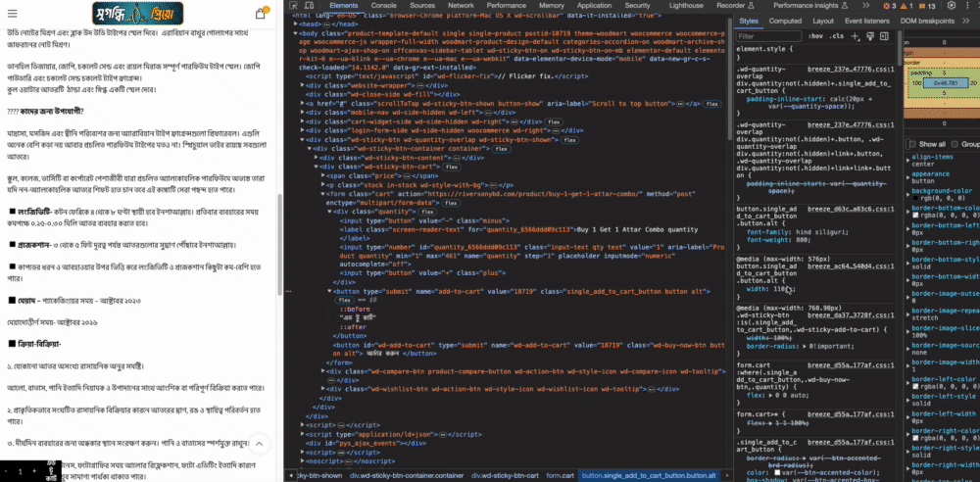This screenshot has width=980, height=482.
Task: Click the Styles Filter input field
Action: [768, 36]
